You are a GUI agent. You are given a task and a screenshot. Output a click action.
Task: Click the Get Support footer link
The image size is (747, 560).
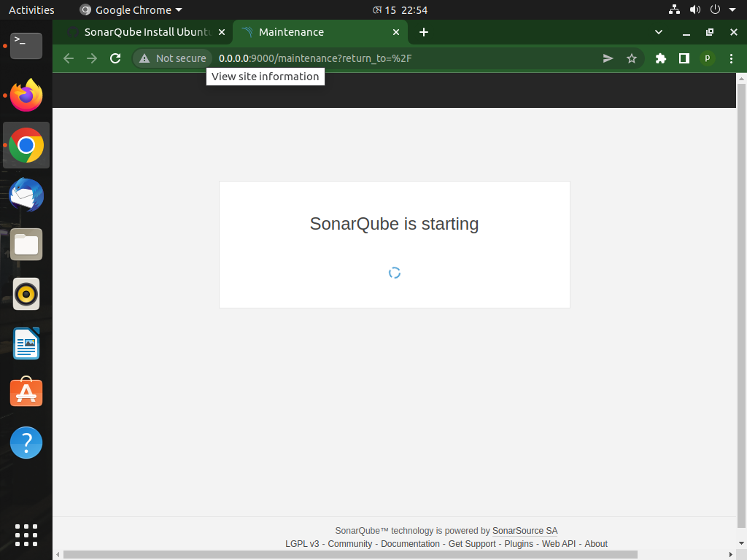click(472, 543)
